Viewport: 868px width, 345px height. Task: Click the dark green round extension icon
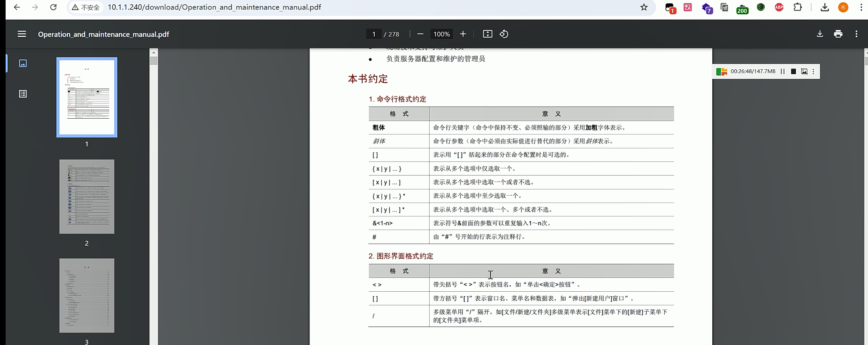(761, 7)
